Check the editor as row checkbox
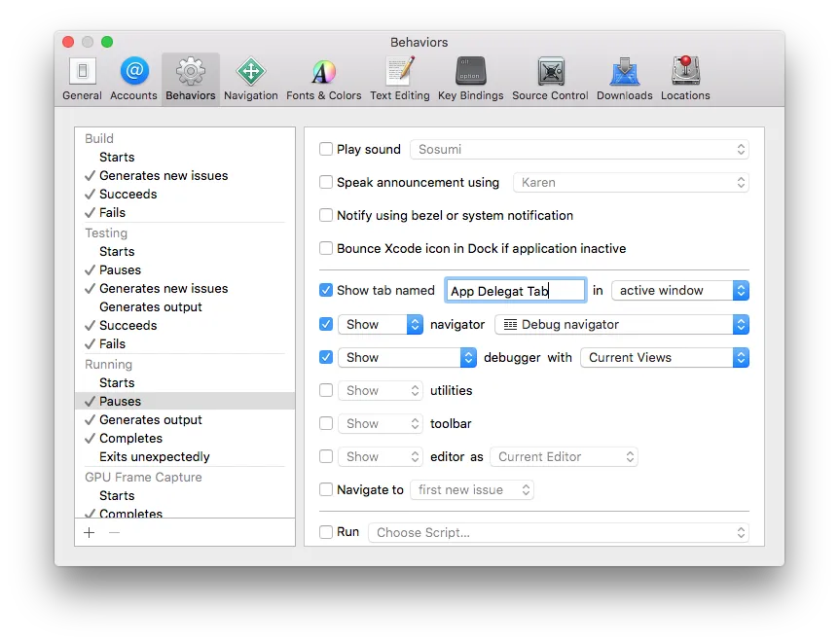The image size is (839, 644). click(326, 457)
